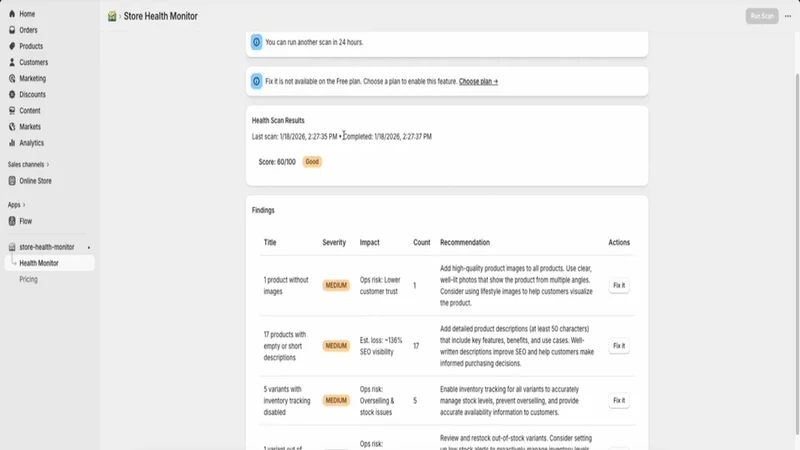The width and height of the screenshot is (800, 450).
Task: Click the info icon beside the 24 hours notice
Action: coord(257,42)
